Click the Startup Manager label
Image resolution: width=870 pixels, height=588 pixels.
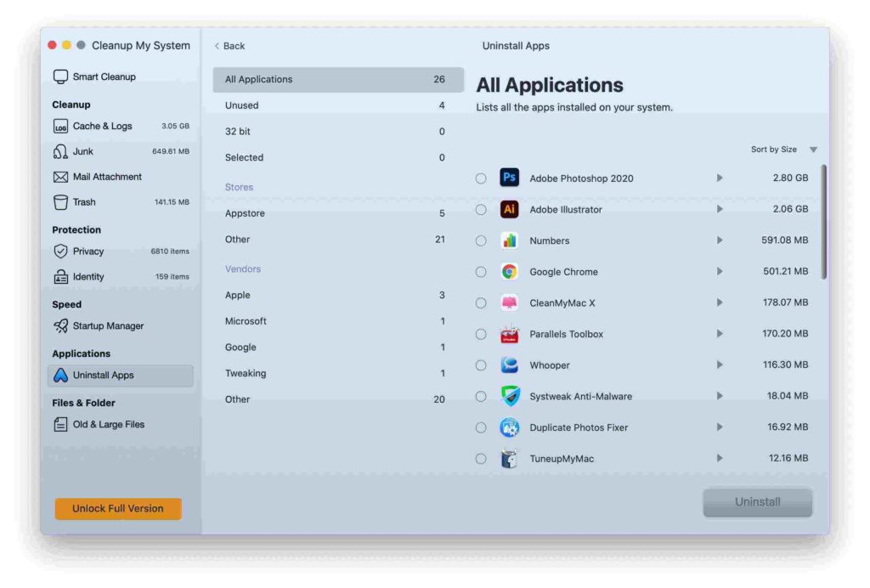coord(108,326)
